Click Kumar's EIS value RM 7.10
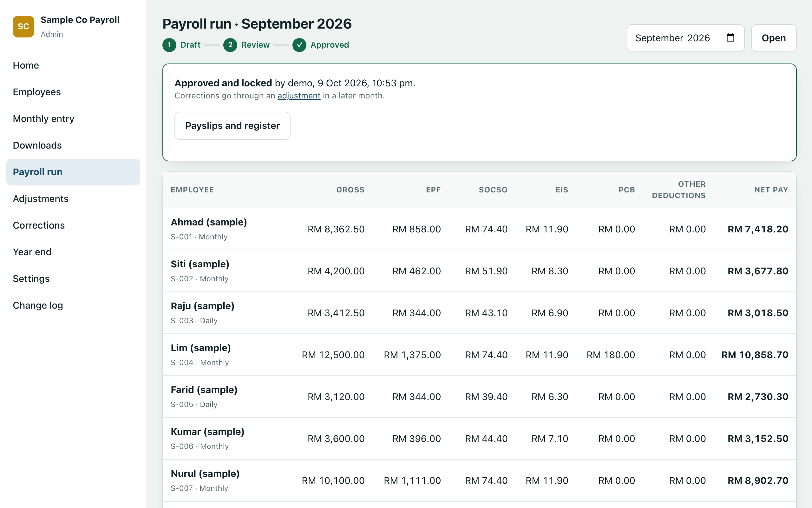The height and width of the screenshot is (508, 812). [x=550, y=439]
